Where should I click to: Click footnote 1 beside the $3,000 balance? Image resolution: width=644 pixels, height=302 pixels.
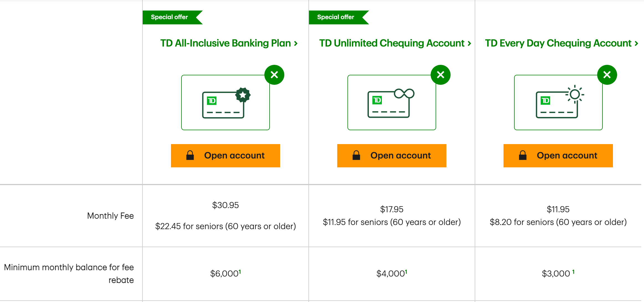pos(573,272)
